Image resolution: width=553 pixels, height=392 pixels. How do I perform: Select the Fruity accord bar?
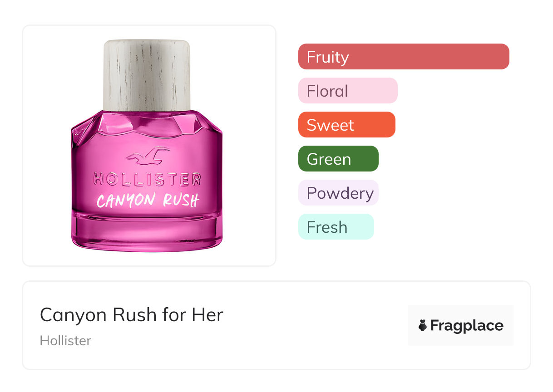(x=403, y=57)
